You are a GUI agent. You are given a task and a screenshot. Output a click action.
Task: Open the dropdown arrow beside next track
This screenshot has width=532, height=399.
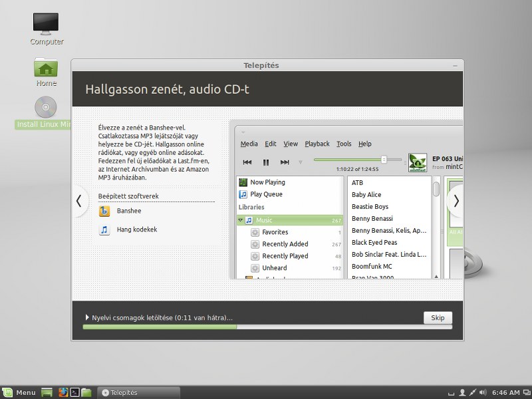[x=301, y=162]
